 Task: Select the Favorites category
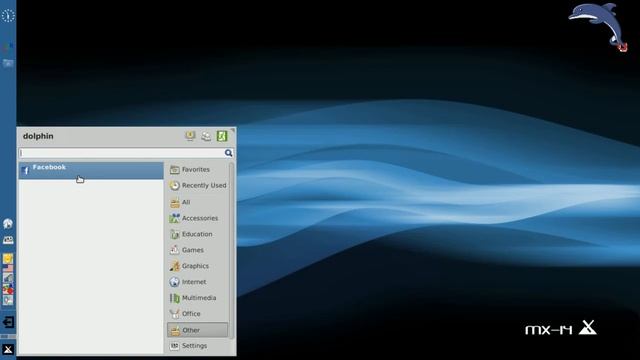198,169
